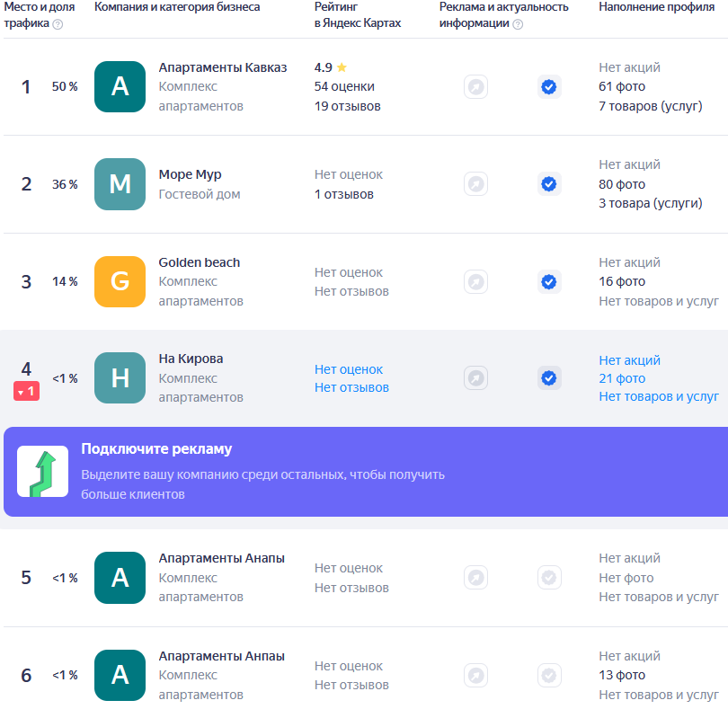
Task: Click the green arrow ad banner icon
Action: 43,472
